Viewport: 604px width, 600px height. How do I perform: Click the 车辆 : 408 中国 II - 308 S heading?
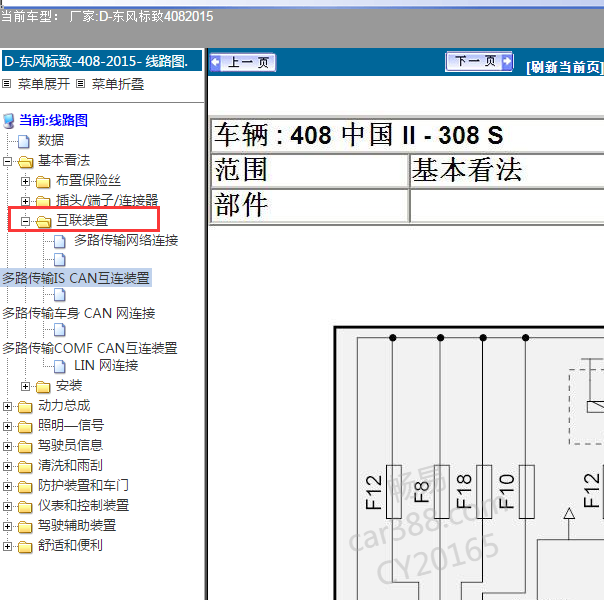coord(358,135)
